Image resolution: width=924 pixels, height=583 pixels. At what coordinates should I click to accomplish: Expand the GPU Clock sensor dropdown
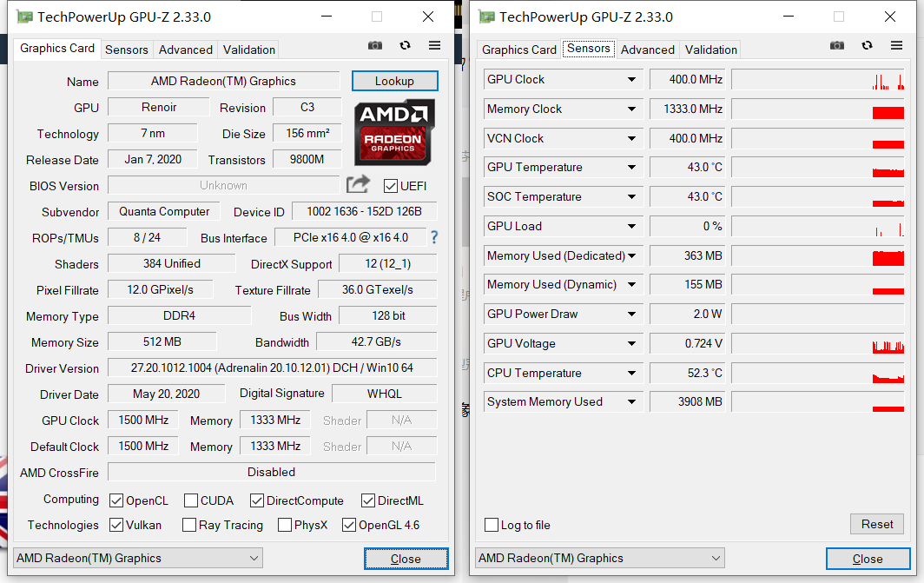pyautogui.click(x=631, y=80)
